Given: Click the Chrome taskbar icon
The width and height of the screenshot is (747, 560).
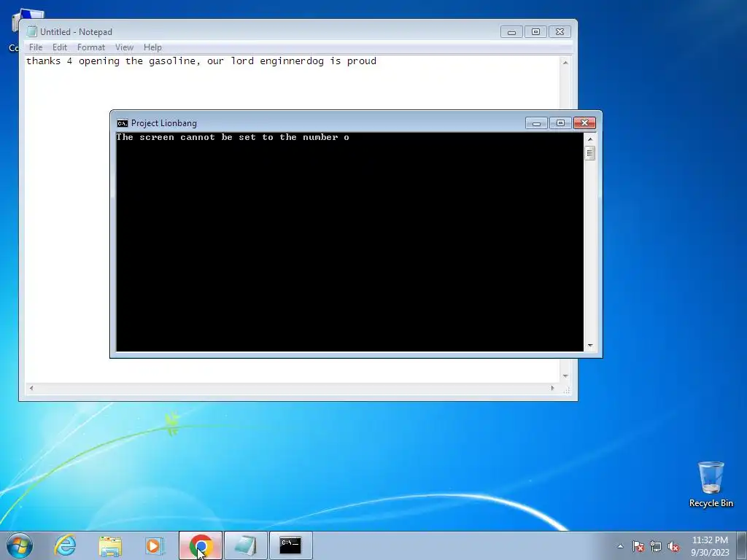Looking at the screenshot, I should pos(201,545).
